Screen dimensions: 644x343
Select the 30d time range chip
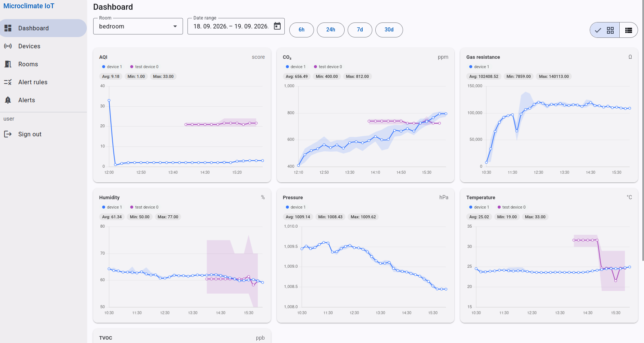coord(389,30)
